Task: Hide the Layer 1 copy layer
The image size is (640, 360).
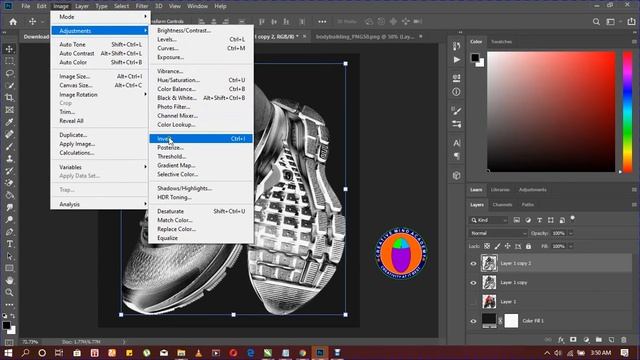Action: point(473,282)
